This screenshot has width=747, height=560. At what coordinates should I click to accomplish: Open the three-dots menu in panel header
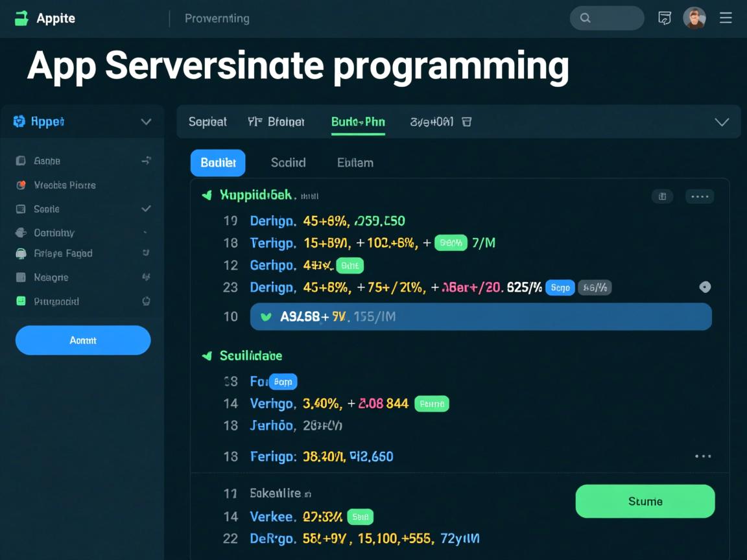click(x=700, y=196)
